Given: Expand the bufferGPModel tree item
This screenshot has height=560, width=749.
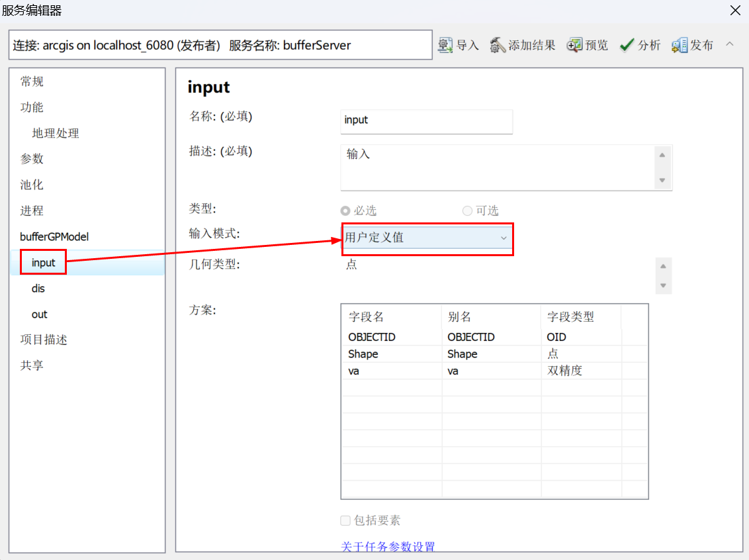Looking at the screenshot, I should (56, 236).
